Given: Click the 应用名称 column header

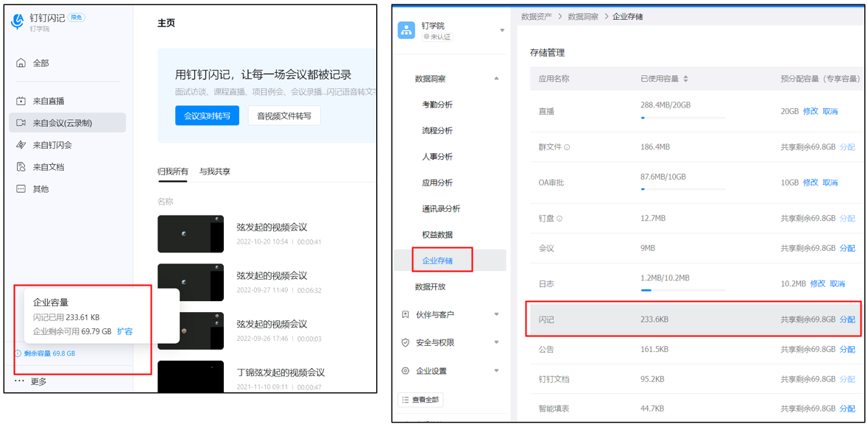Looking at the screenshot, I should coord(554,79).
